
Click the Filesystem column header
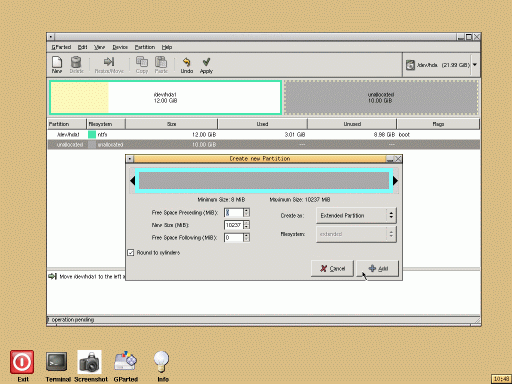click(106, 124)
